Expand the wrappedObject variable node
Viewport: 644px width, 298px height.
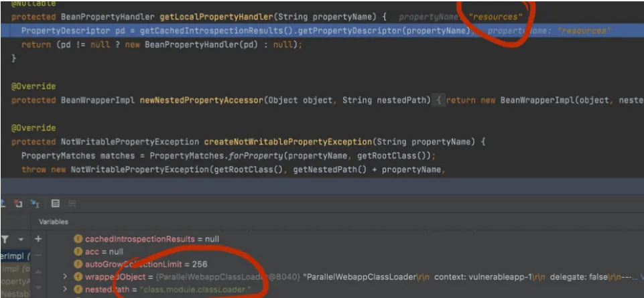(65, 277)
